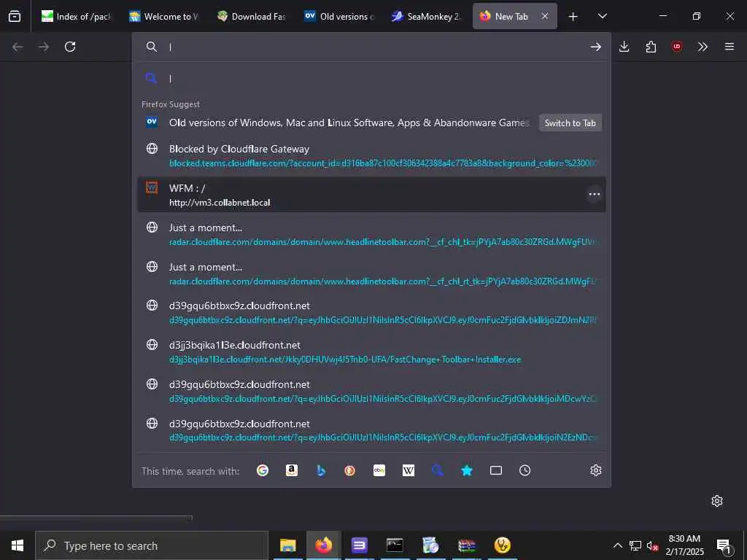
Task: Select the search suggestion row for 'l'
Action: pos(371,79)
